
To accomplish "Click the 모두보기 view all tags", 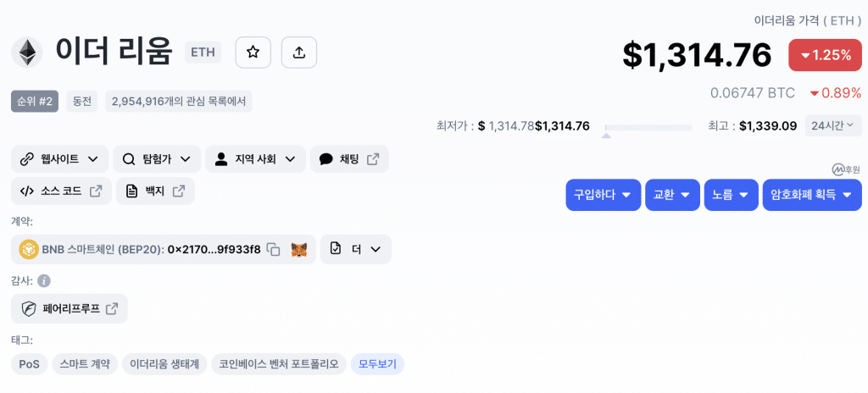I will (378, 364).
